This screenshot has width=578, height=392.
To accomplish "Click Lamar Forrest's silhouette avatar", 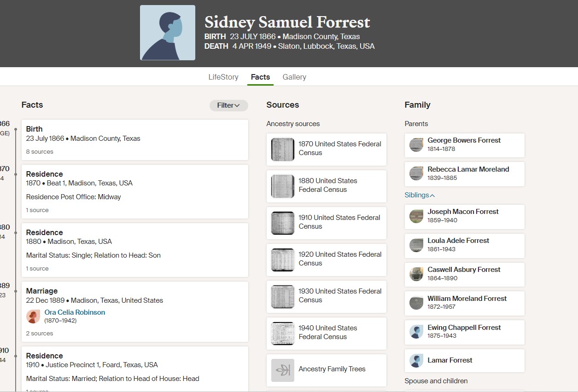I will coord(416,361).
